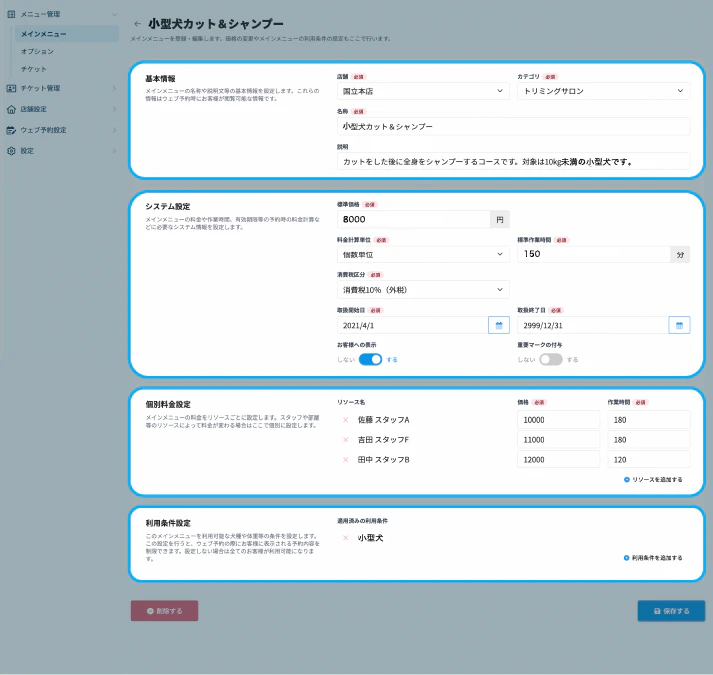
Task: Click the 保存する button
Action: point(671,610)
